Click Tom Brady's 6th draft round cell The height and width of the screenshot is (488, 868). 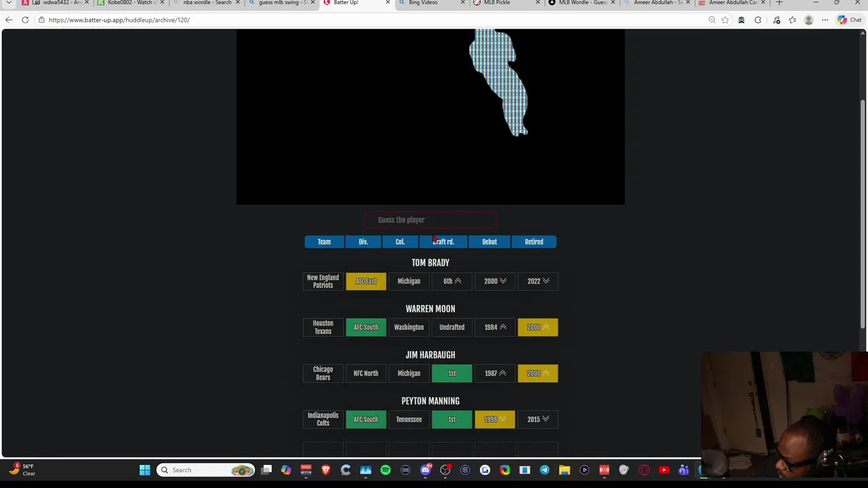pyautogui.click(x=452, y=281)
